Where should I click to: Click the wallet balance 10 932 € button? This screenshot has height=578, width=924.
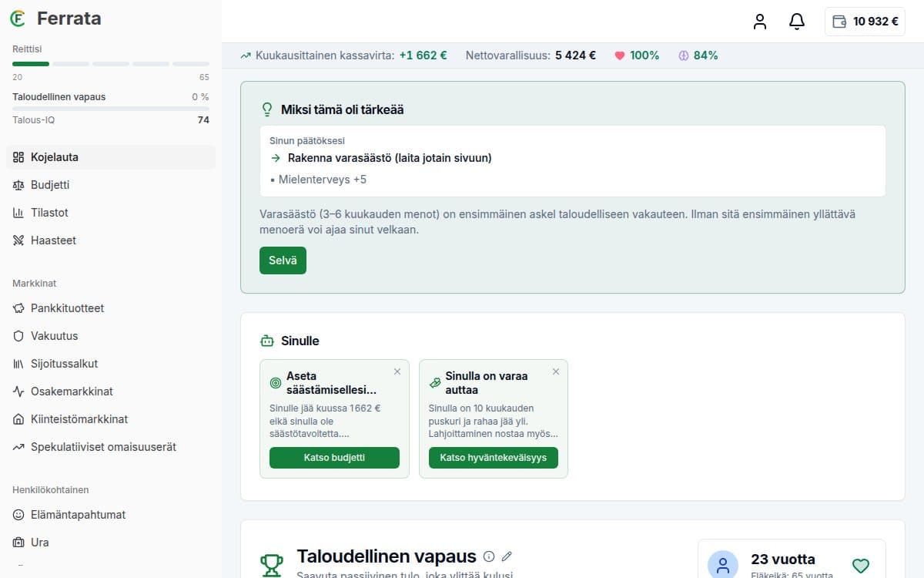pyautogui.click(x=866, y=22)
